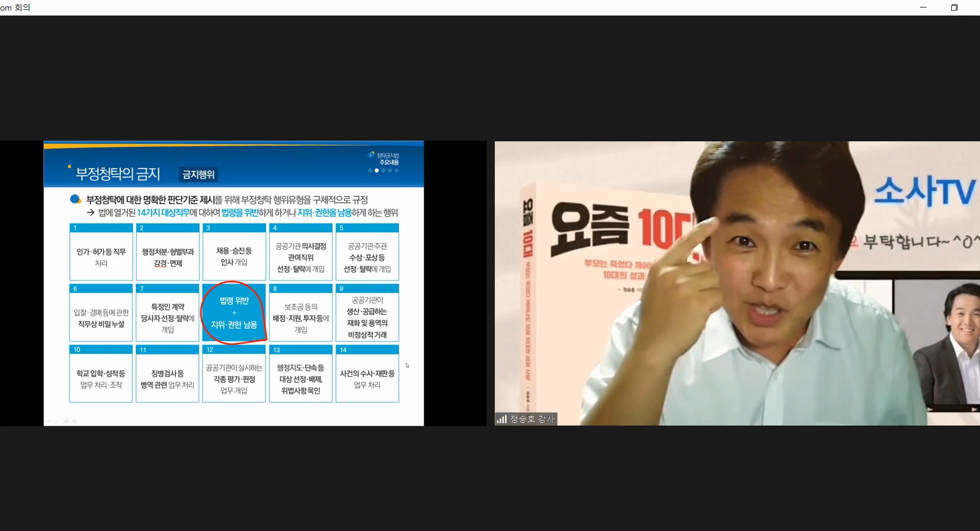Restore down the Zoom meeting window
The width and height of the screenshot is (980, 531).
pyautogui.click(x=954, y=7)
